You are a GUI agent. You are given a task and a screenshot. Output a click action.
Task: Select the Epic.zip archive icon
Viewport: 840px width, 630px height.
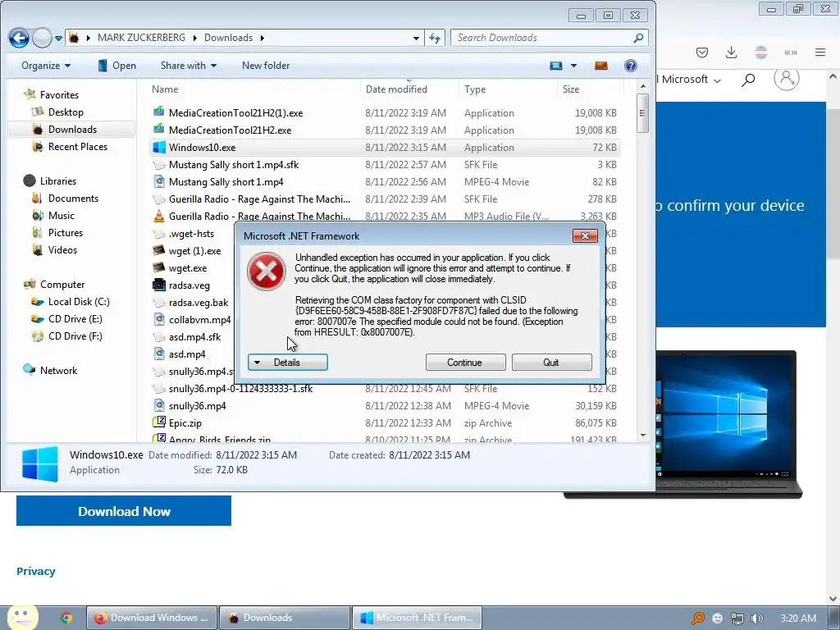158,422
